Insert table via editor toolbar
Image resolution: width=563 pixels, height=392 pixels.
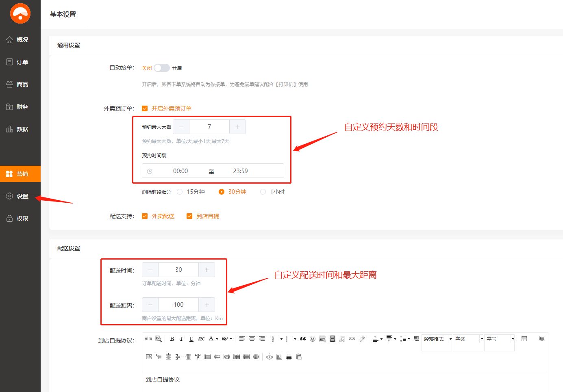(524, 339)
